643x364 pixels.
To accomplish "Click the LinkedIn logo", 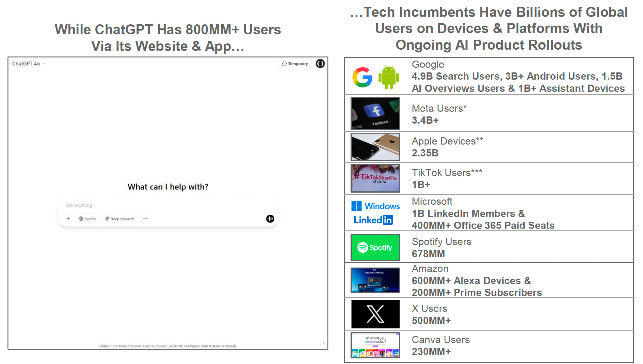I will 373,220.
